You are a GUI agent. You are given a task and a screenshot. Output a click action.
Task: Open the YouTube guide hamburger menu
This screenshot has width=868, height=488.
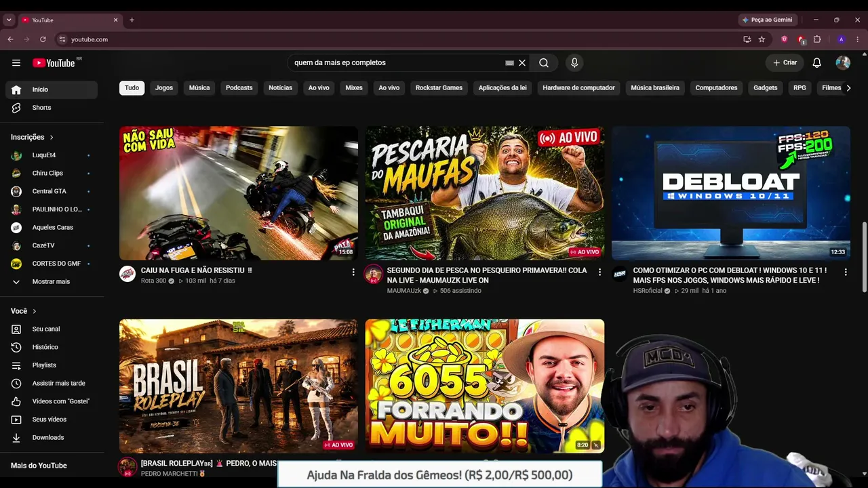pos(16,63)
